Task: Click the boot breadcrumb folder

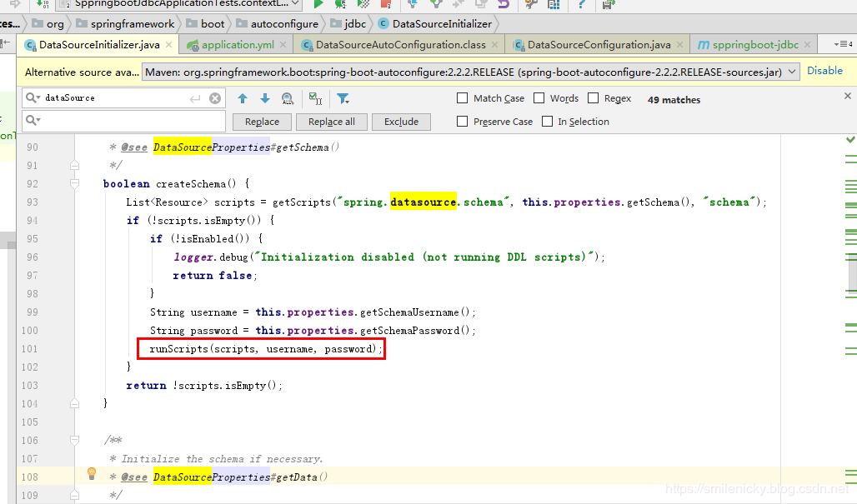Action: tap(206, 24)
